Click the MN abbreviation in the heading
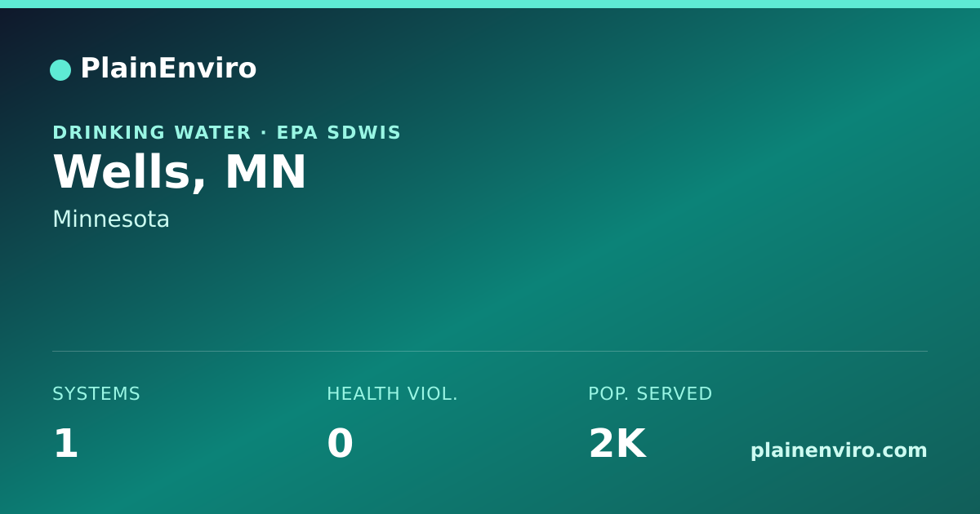The height and width of the screenshot is (514, 980). 265,172
